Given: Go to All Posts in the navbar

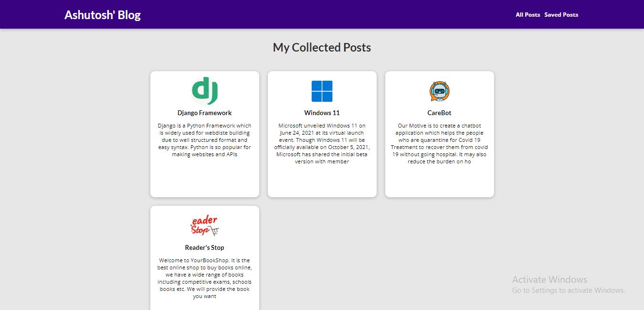Looking at the screenshot, I should click(x=528, y=15).
